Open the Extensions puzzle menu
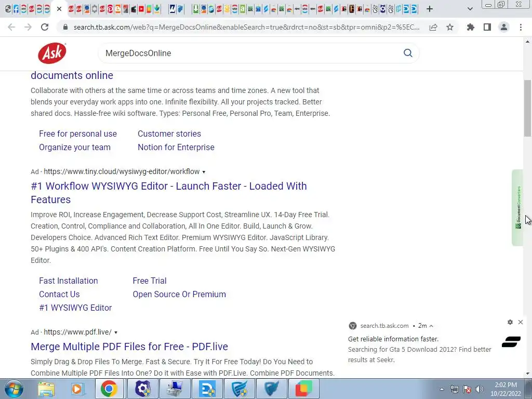Screen dimensions: 532x399 click(471, 27)
